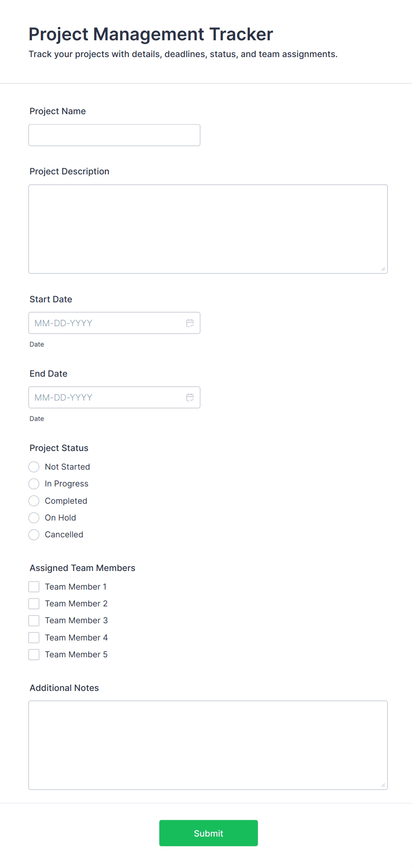Check the Team Member 1 box
The height and width of the screenshot is (868, 412).
coord(34,587)
